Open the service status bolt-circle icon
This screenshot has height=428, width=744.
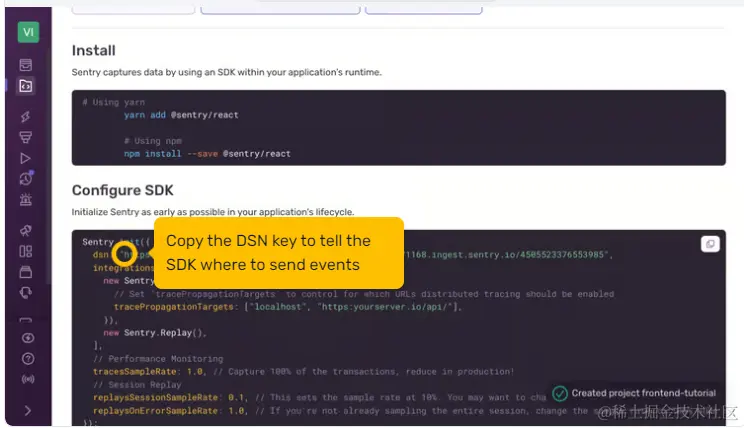tap(28, 338)
